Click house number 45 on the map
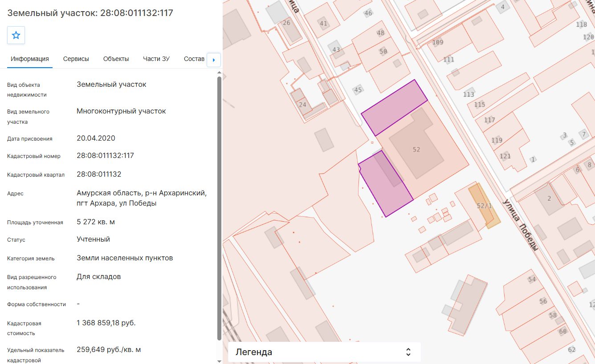The height and width of the screenshot is (364, 595). [x=358, y=90]
